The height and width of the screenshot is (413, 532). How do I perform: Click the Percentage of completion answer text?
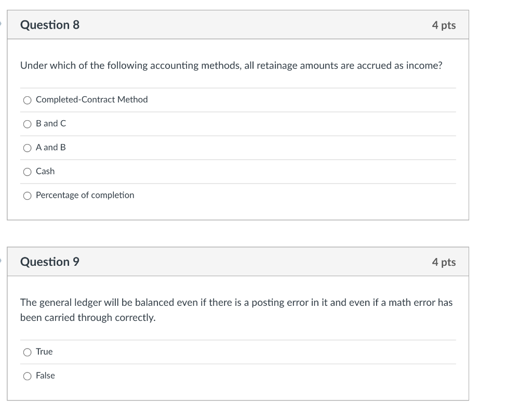(85, 195)
